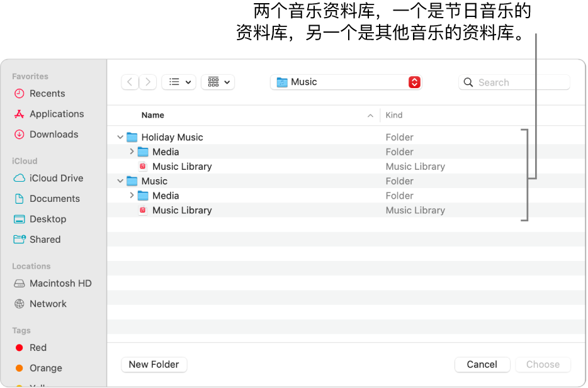
Task: Click the back navigation arrow
Action: click(130, 82)
